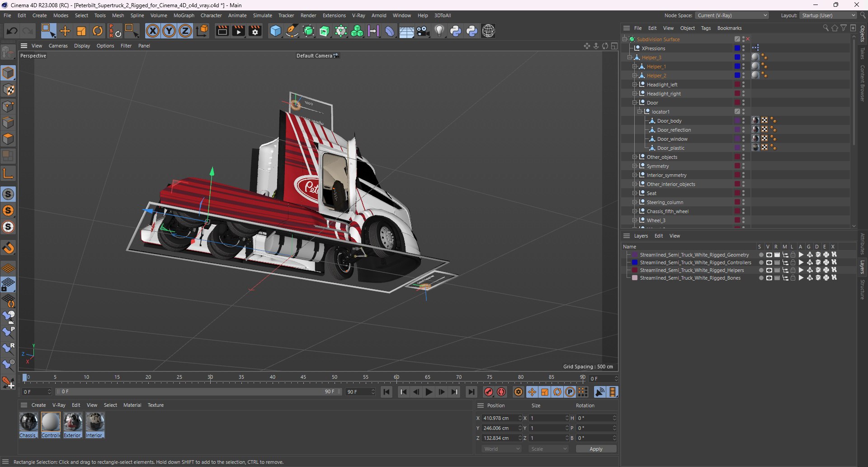The width and height of the screenshot is (868, 467).
Task: Click Render View clapperboard icon
Action: pyautogui.click(x=222, y=31)
